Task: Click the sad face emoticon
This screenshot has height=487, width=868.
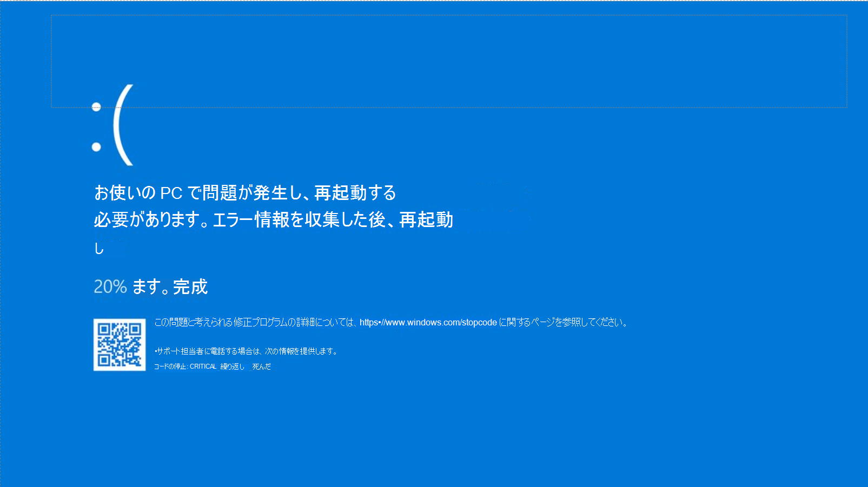Action: click(x=113, y=125)
